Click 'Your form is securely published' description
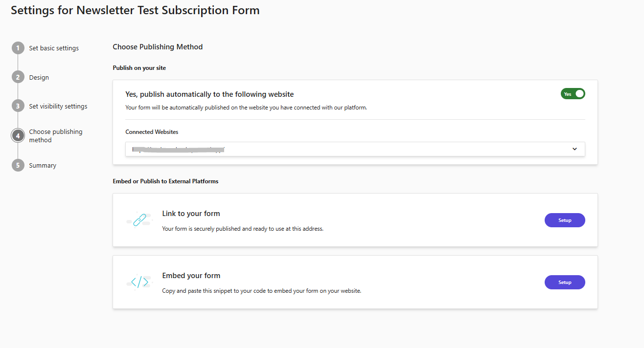644x348 pixels. point(243,229)
